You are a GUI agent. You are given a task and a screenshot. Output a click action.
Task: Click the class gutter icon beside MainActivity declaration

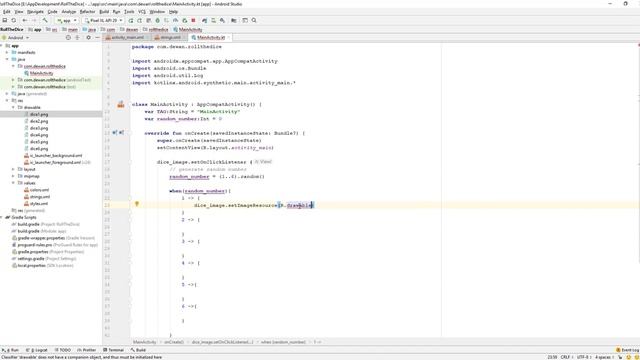click(121, 104)
